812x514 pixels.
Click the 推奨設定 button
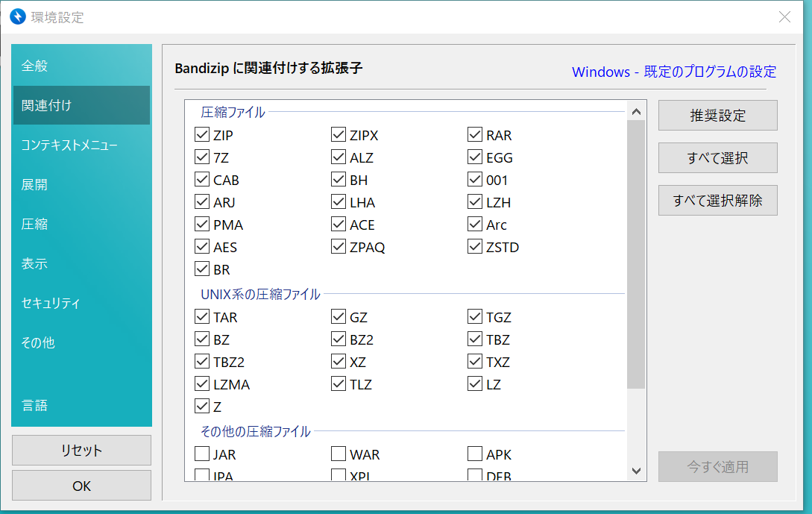(718, 115)
